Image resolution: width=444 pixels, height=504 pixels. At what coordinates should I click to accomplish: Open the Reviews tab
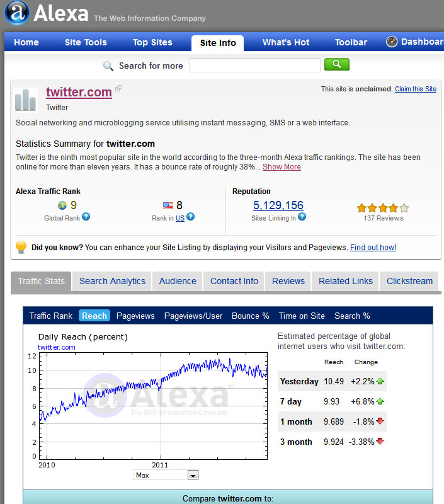(x=288, y=281)
